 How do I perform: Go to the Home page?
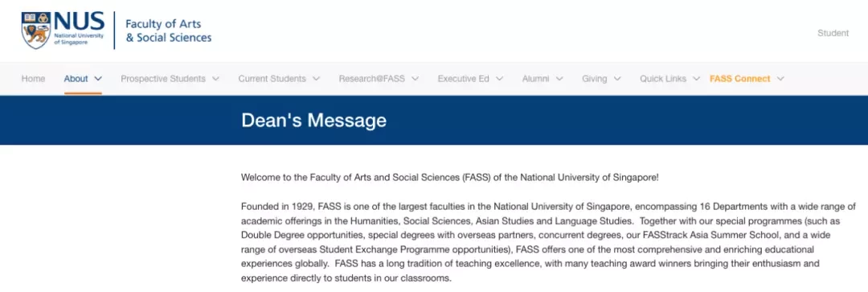33,79
